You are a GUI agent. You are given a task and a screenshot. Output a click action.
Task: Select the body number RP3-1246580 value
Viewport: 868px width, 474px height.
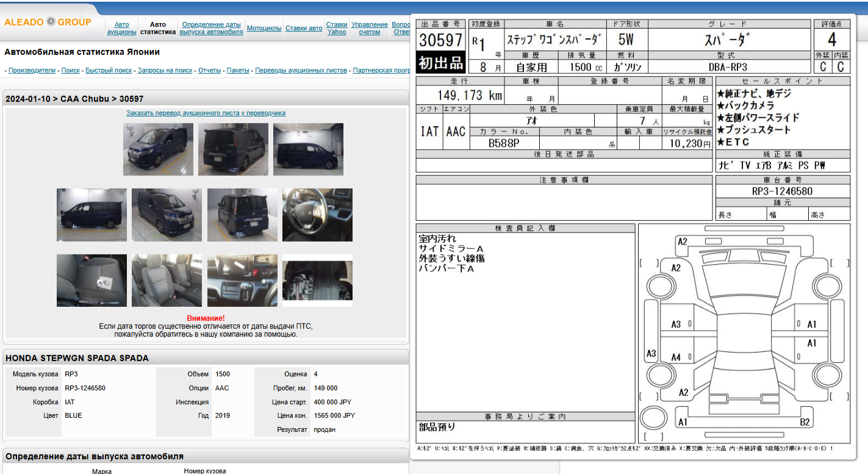tap(85, 388)
